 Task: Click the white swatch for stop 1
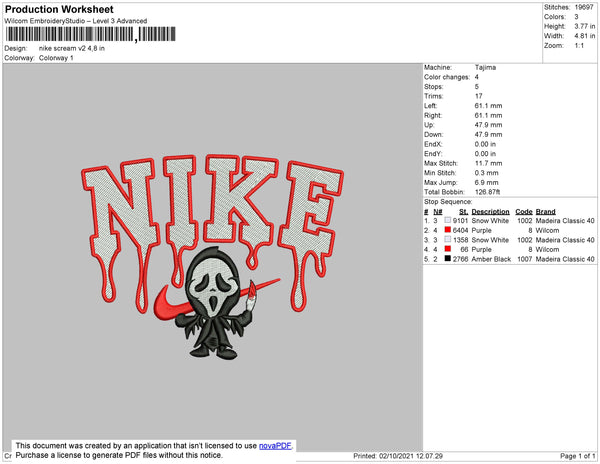[447, 220]
